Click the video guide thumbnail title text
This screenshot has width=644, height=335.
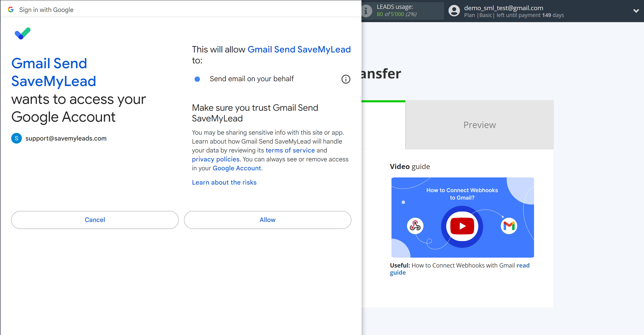[x=462, y=194]
